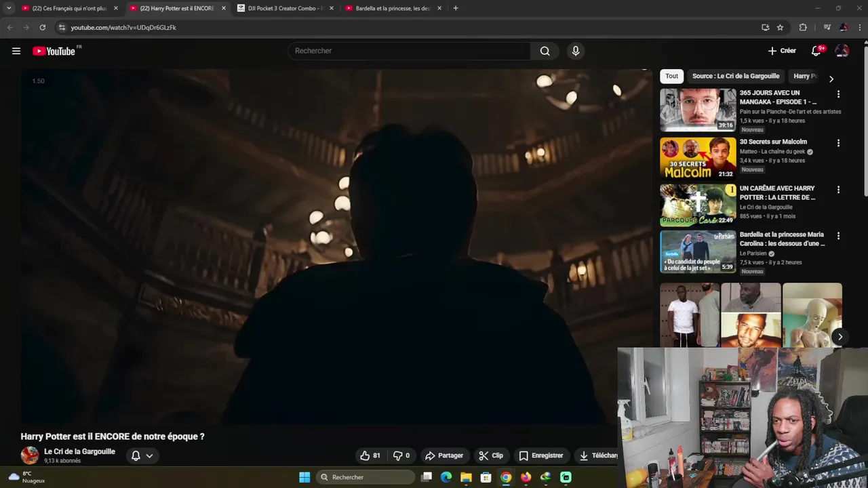This screenshot has height=488, width=868.
Task: Click the video player to pause
Action: pos(336,247)
